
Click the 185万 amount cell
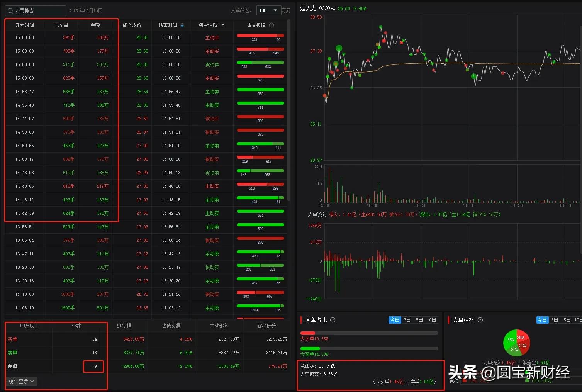(103, 105)
